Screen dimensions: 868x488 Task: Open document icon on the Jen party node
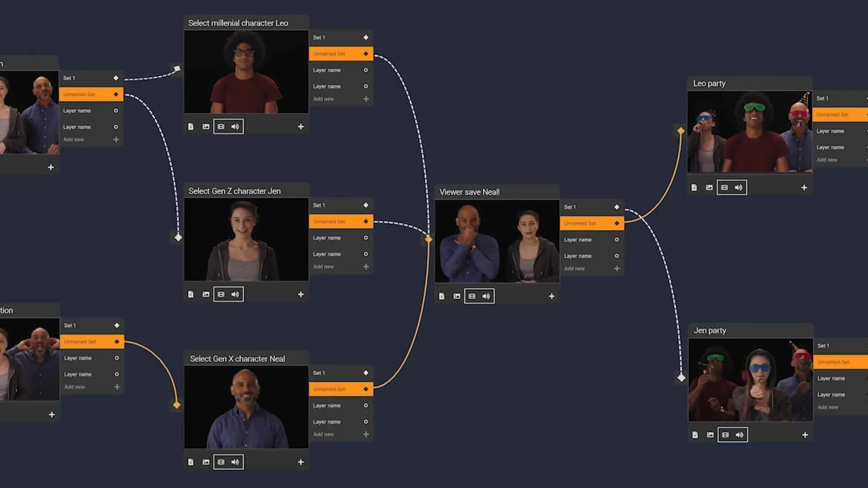695,435
